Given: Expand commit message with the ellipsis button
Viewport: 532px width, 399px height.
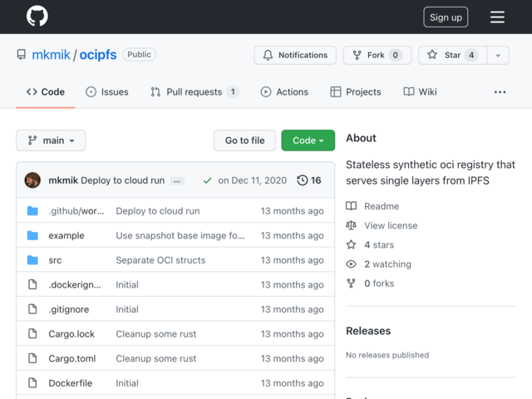Looking at the screenshot, I should (177, 181).
